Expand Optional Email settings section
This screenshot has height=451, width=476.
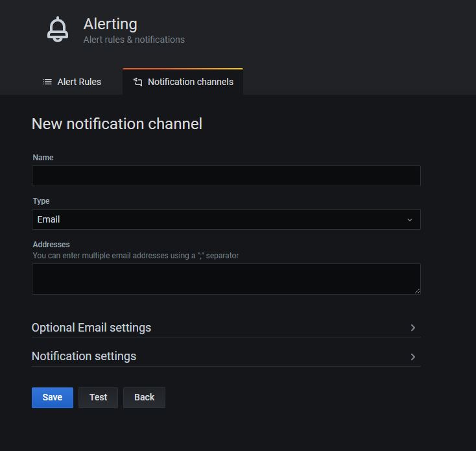pyautogui.click(x=226, y=328)
